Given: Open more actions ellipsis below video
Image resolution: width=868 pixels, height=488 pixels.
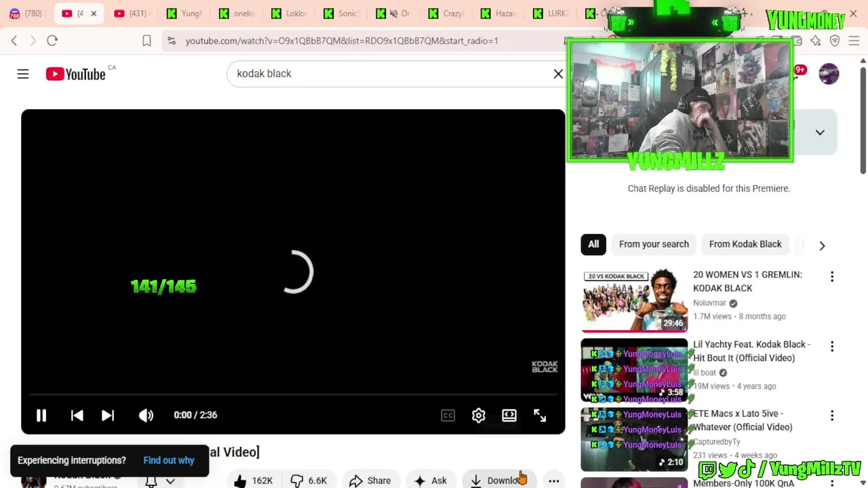Looking at the screenshot, I should (x=554, y=481).
